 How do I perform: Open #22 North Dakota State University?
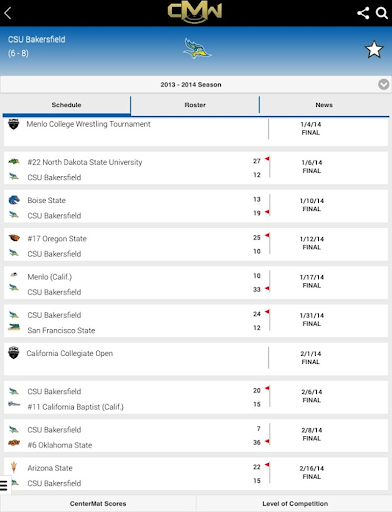(85, 162)
